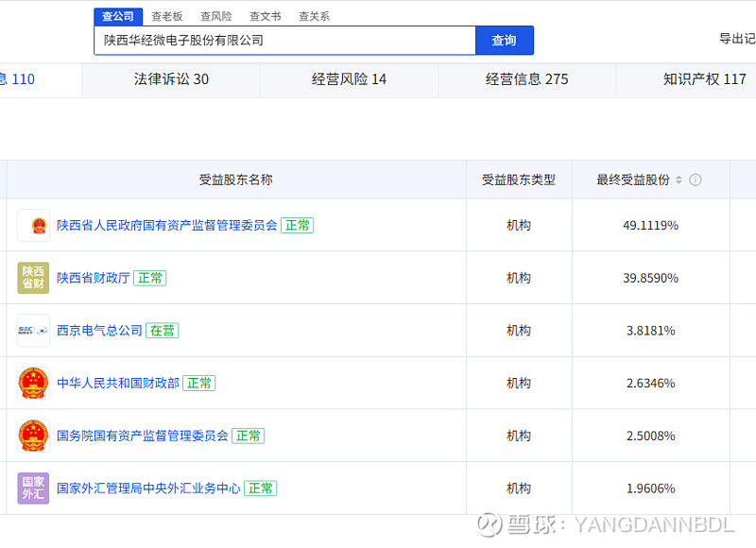Click the 国家外汇 logo icon

pos(33,488)
